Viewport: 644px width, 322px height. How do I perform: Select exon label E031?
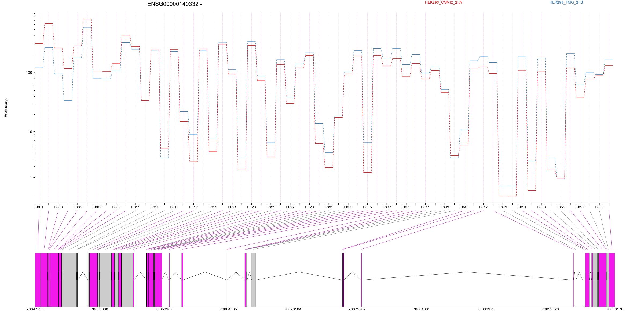coord(329,207)
